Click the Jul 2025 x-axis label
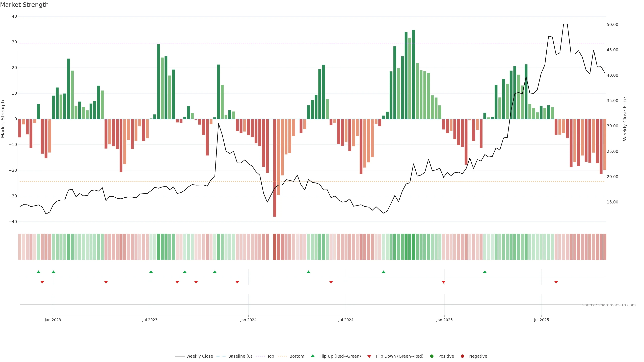644x362 pixels. click(x=541, y=320)
